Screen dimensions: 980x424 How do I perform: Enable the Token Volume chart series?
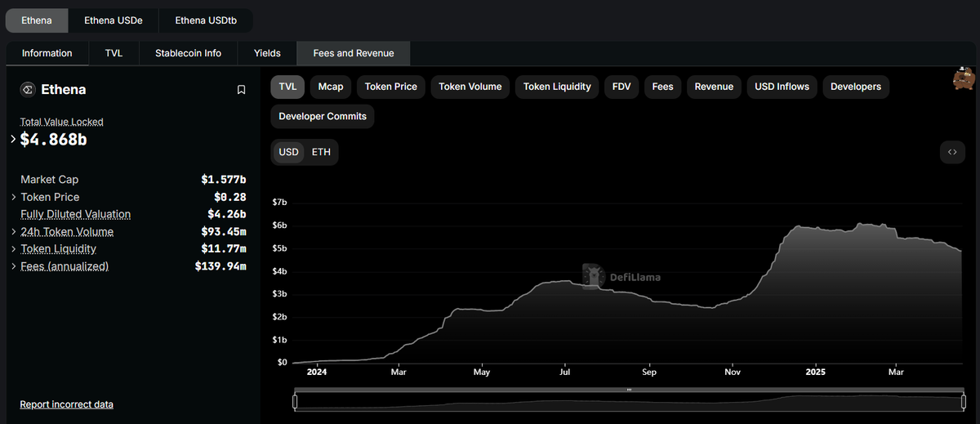470,87
